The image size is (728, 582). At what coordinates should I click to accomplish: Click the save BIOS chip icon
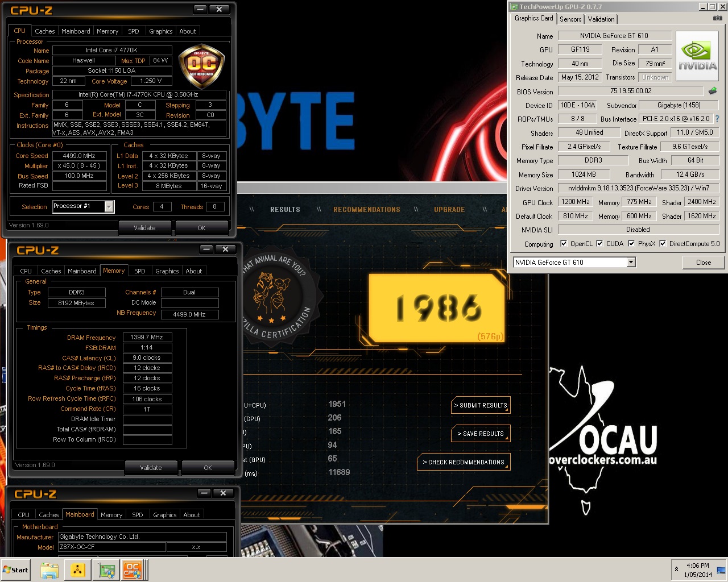coord(712,91)
